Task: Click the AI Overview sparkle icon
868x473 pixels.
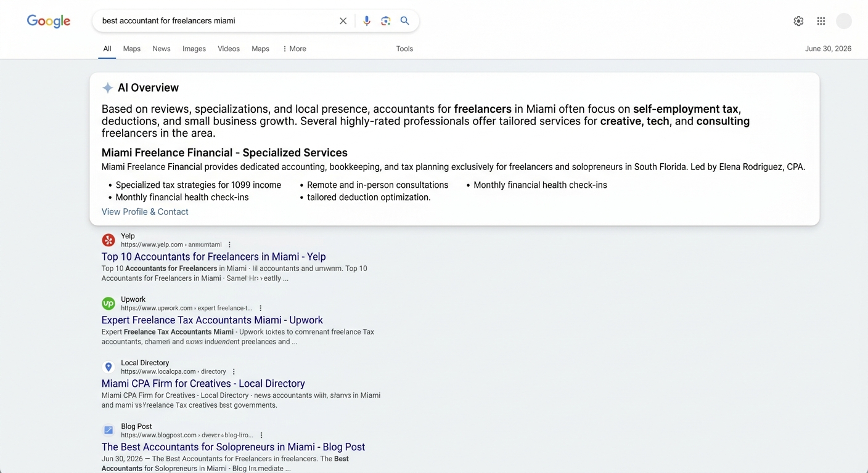Action: pyautogui.click(x=107, y=87)
